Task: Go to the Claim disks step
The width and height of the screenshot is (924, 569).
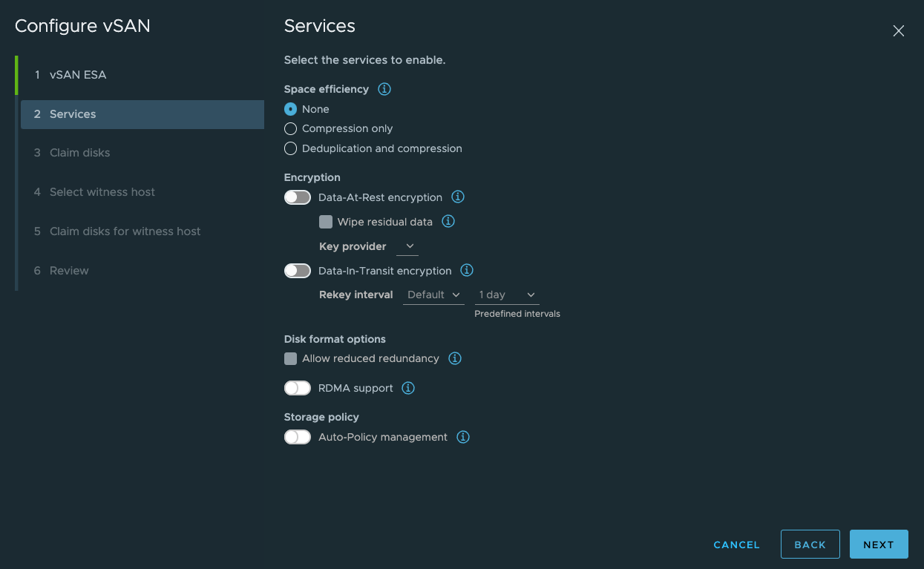Action: pos(78,152)
